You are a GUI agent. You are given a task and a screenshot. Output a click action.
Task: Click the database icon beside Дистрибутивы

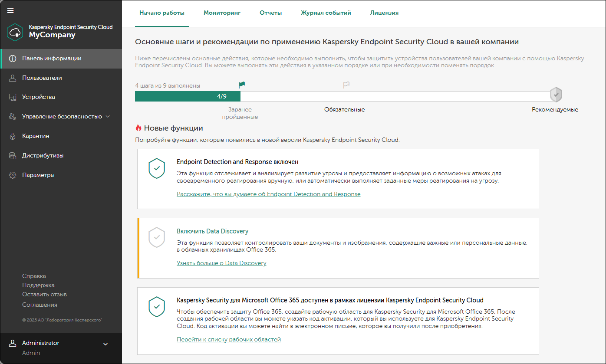point(13,156)
